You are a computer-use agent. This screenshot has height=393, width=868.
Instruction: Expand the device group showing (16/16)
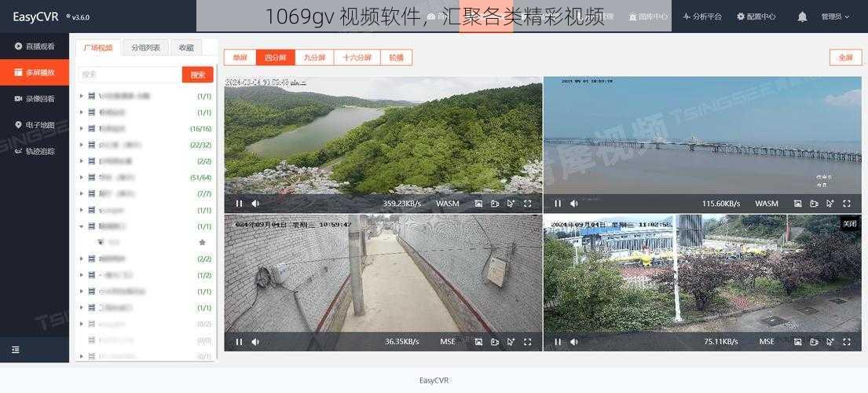(x=82, y=128)
